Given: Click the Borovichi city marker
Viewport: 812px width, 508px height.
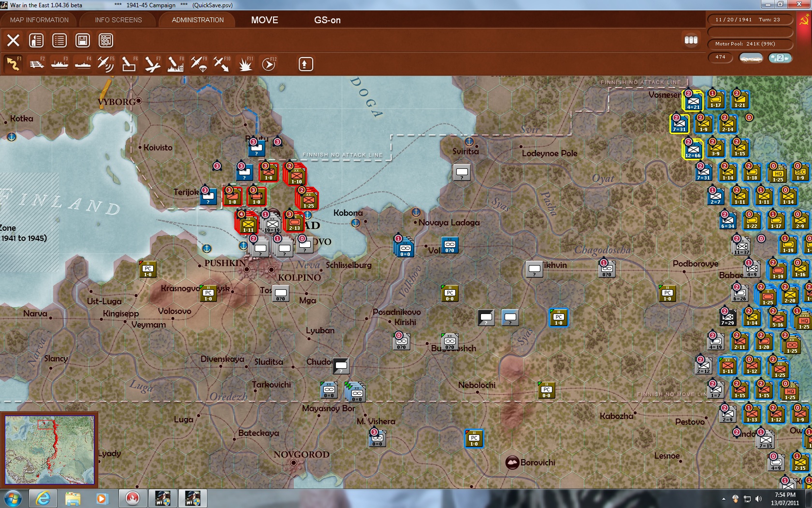Looking at the screenshot, I should (512, 463).
